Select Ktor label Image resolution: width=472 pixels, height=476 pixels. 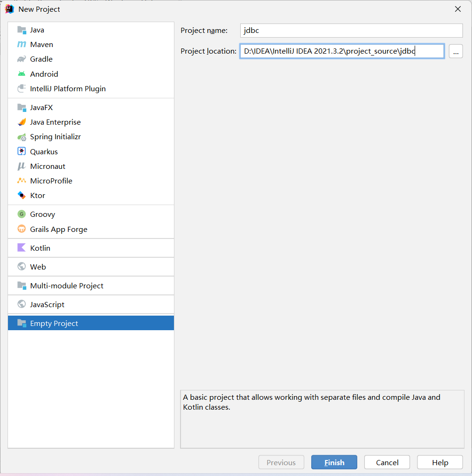coord(38,196)
